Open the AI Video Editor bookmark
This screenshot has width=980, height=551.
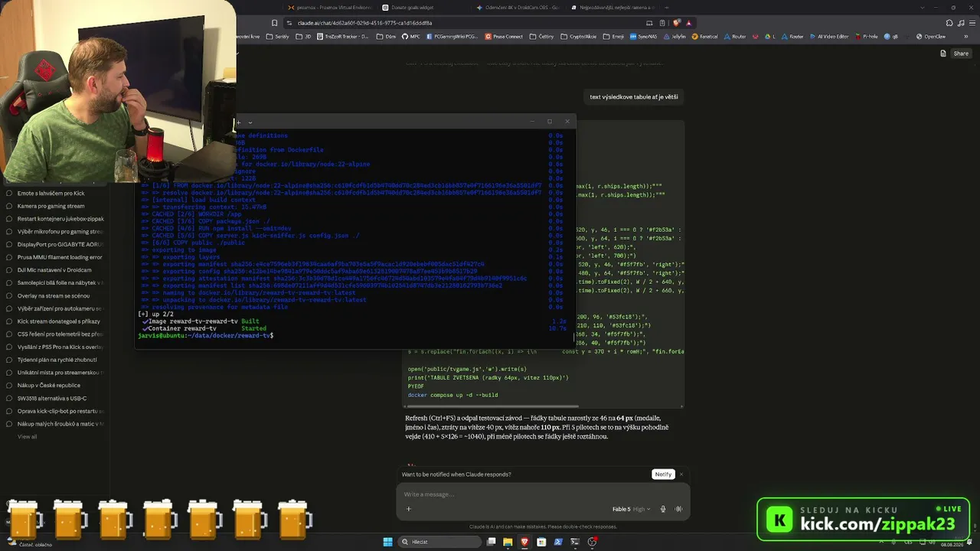[829, 37]
